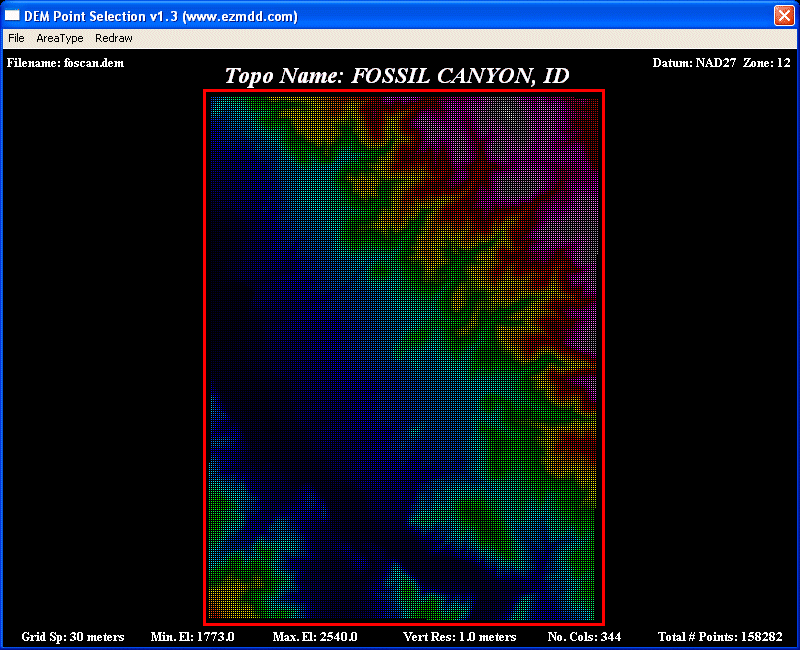Click the Min. El 1773.0 readout

(x=192, y=637)
